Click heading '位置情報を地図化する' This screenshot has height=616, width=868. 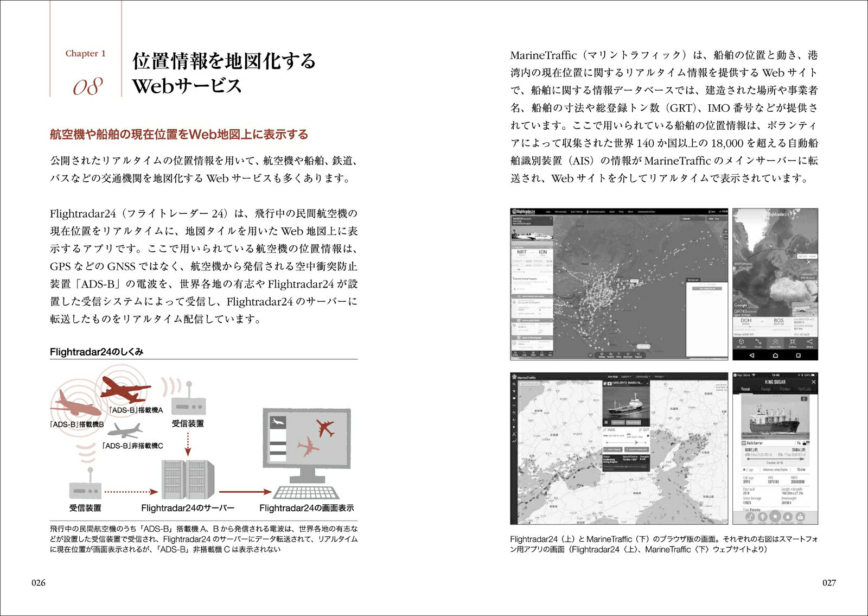(224, 61)
